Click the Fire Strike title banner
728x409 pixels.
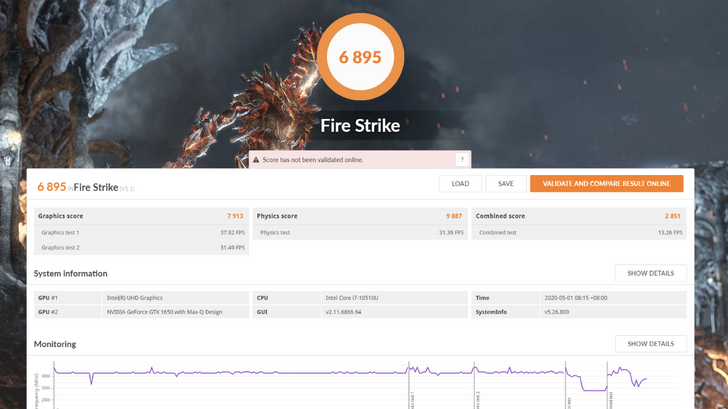360,126
